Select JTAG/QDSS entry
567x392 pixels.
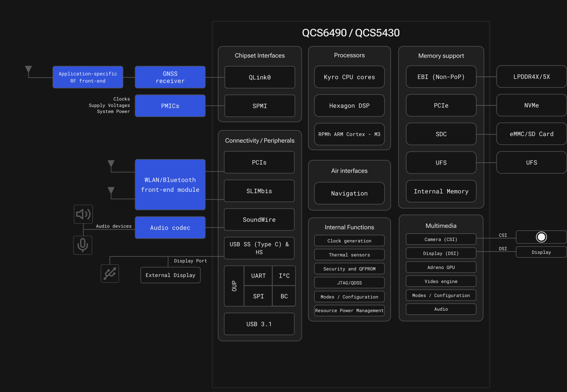click(x=350, y=283)
